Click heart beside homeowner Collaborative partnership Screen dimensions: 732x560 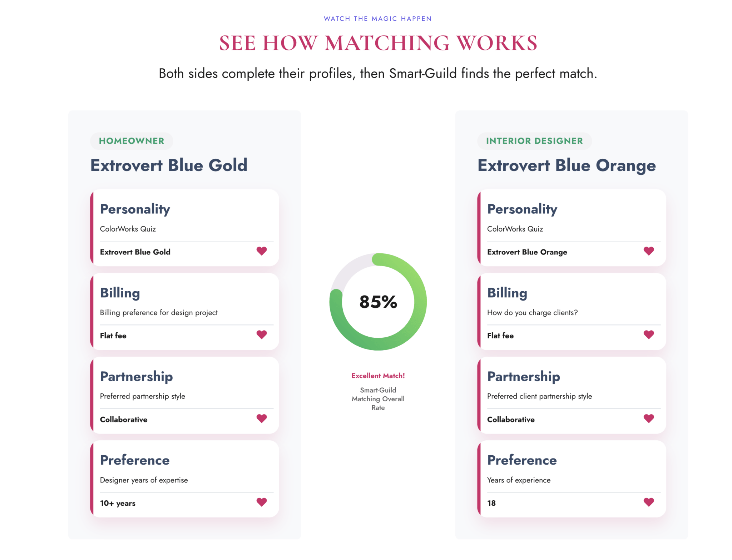262,418
